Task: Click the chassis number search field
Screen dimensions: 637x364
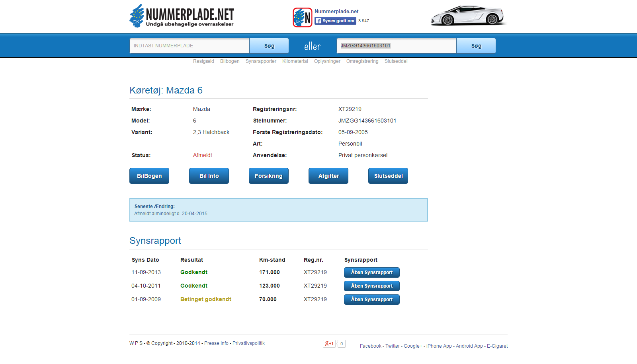Action: click(x=396, y=46)
